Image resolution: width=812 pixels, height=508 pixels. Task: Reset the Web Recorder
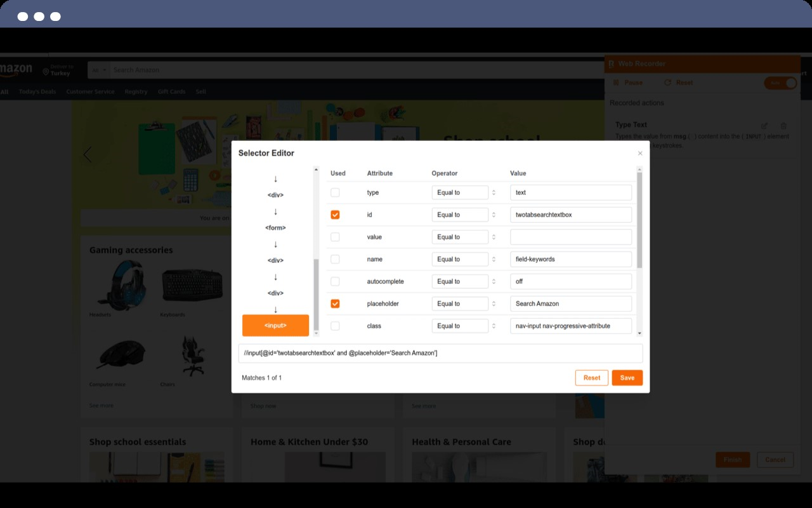click(x=678, y=83)
